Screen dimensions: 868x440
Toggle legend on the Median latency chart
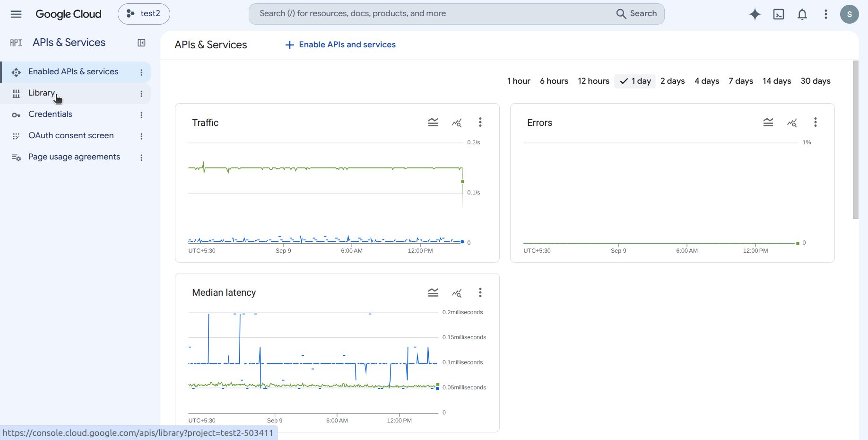[433, 292]
